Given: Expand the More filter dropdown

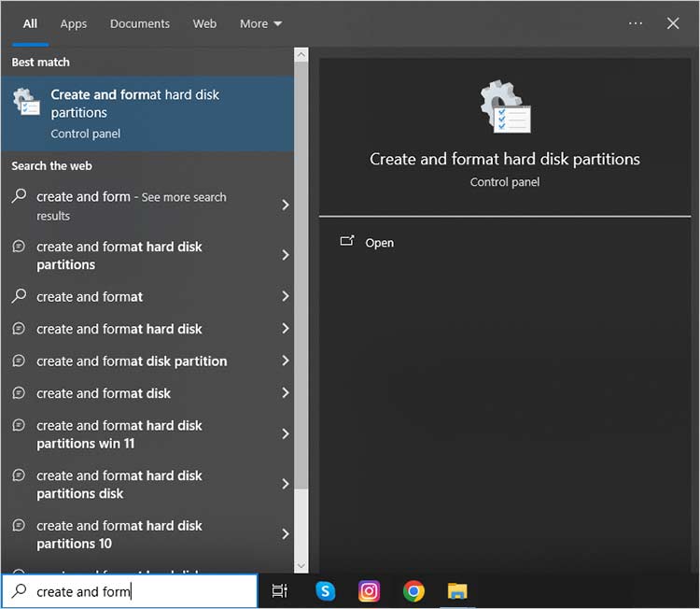Looking at the screenshot, I should pos(260,23).
